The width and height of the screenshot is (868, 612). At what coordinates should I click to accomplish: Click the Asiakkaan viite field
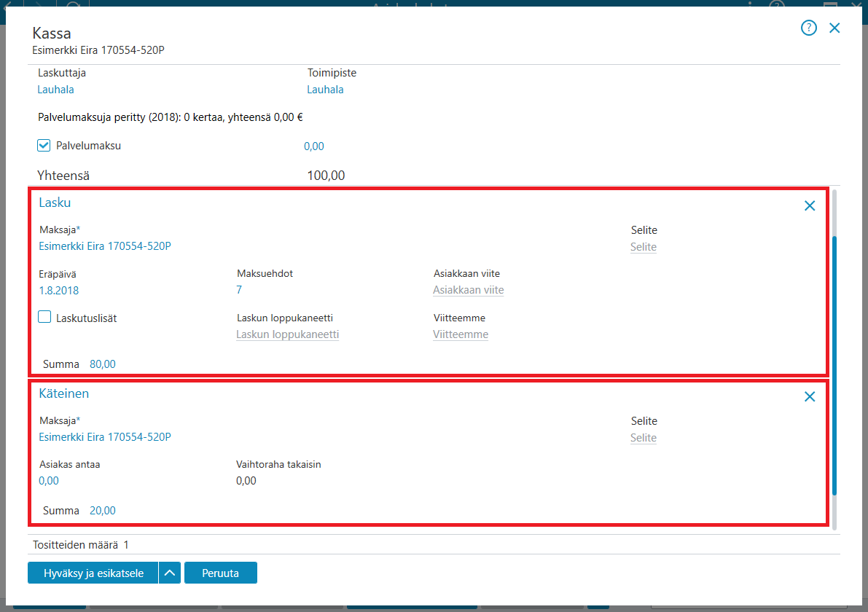469,290
